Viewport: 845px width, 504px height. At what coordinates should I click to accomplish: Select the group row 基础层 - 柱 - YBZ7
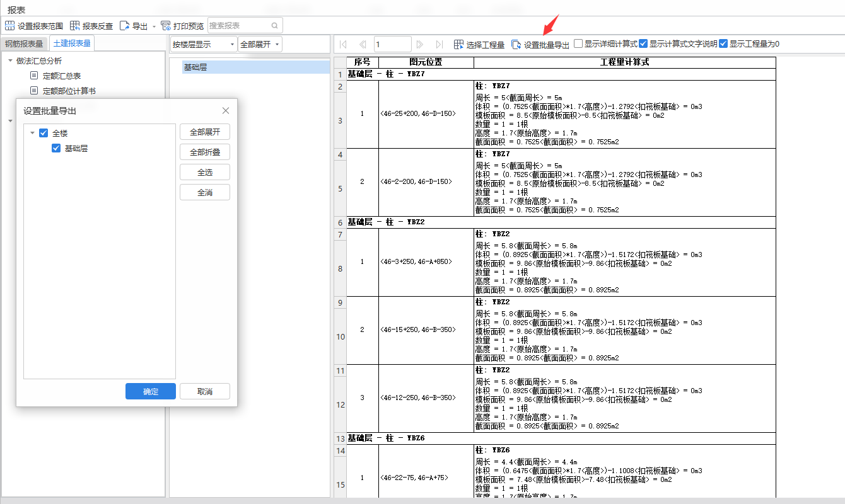coord(561,74)
